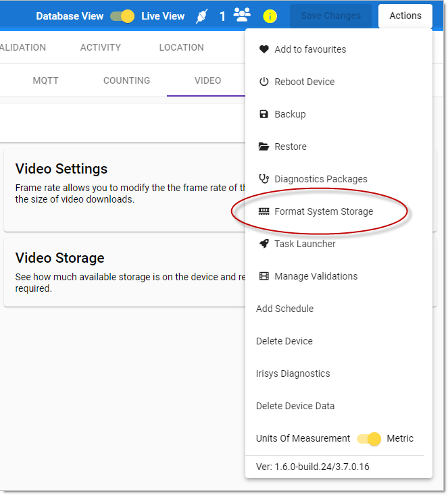Click the Metric units label
Image resolution: width=448 pixels, height=495 pixels.
click(400, 438)
